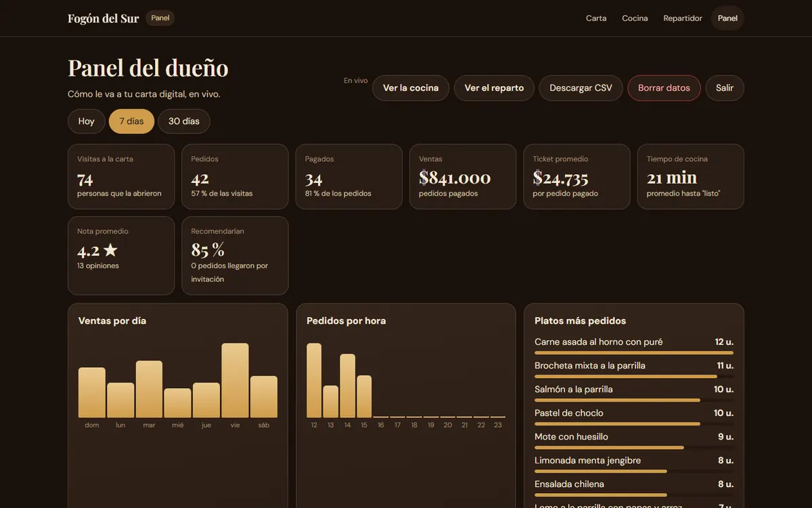Click the Mote con huesillo progress bar
Viewport: 812px width, 508px height.
(x=634, y=448)
